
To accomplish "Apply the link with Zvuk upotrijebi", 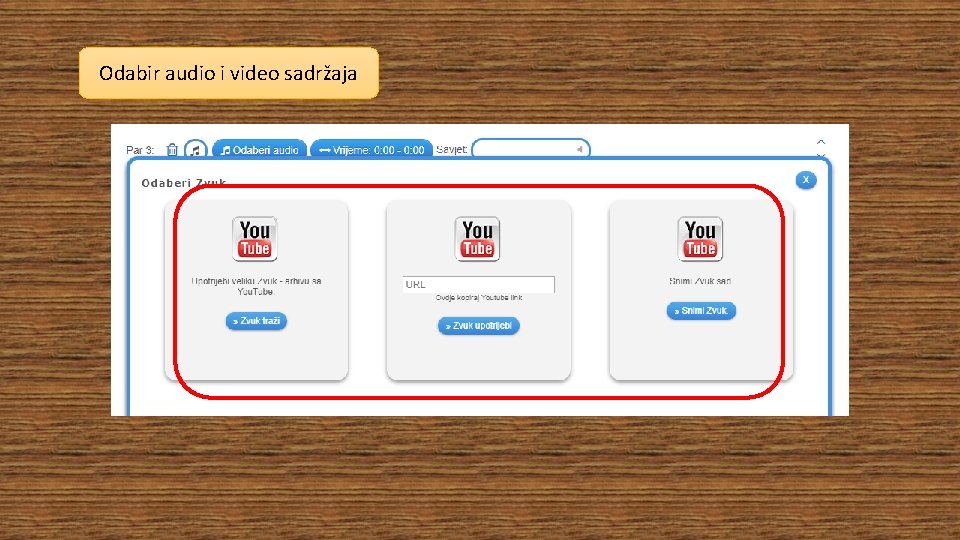I will [479, 326].
